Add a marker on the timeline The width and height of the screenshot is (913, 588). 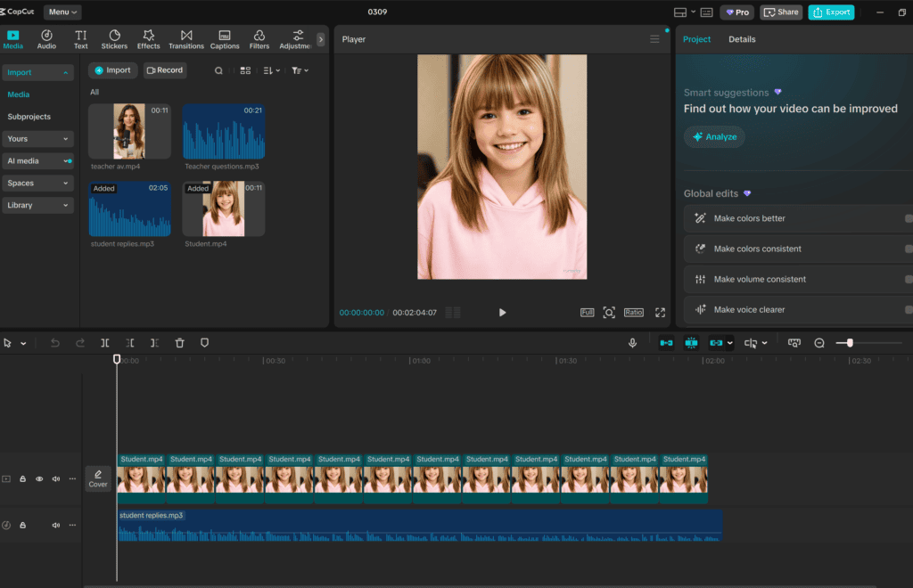(204, 343)
